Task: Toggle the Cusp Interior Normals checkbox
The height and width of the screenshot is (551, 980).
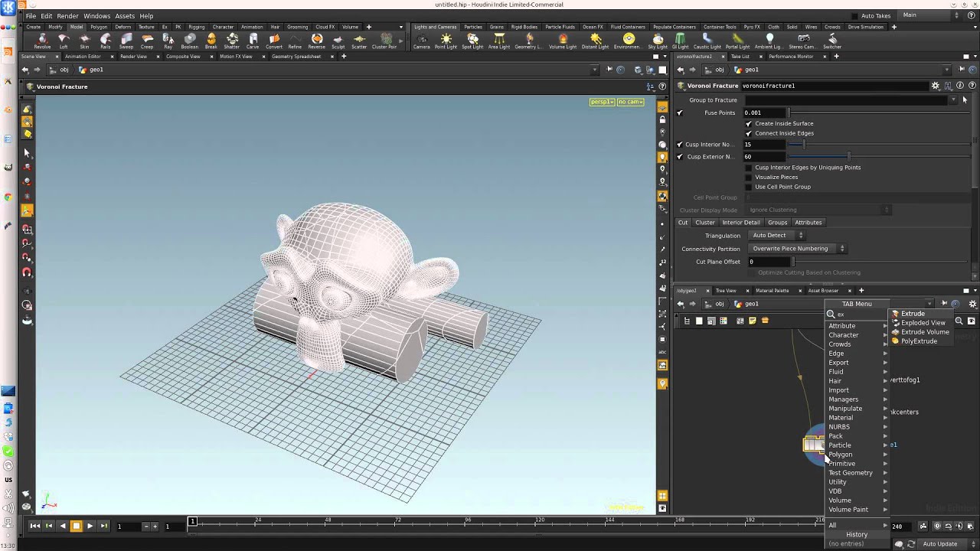Action: pos(679,145)
